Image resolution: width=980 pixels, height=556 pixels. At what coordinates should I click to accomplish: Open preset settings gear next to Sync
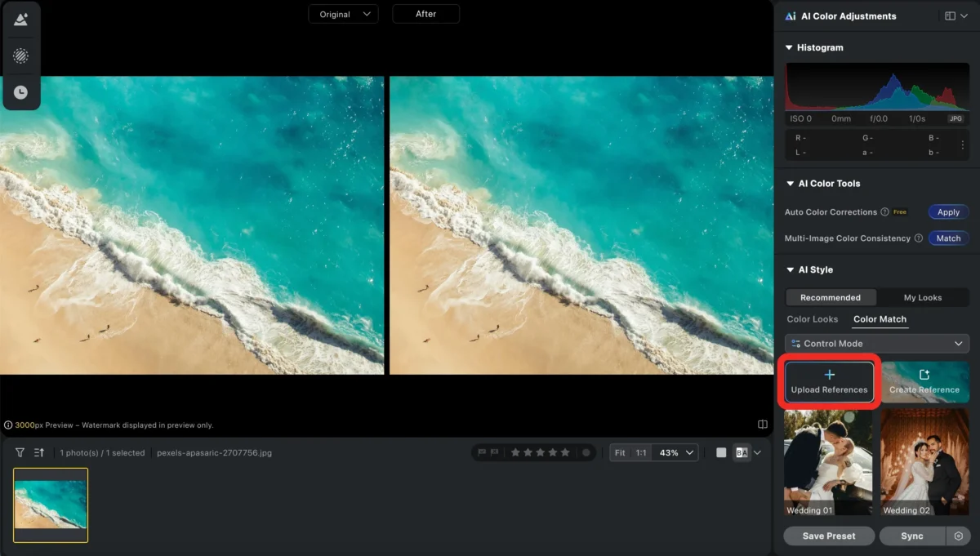click(x=958, y=536)
